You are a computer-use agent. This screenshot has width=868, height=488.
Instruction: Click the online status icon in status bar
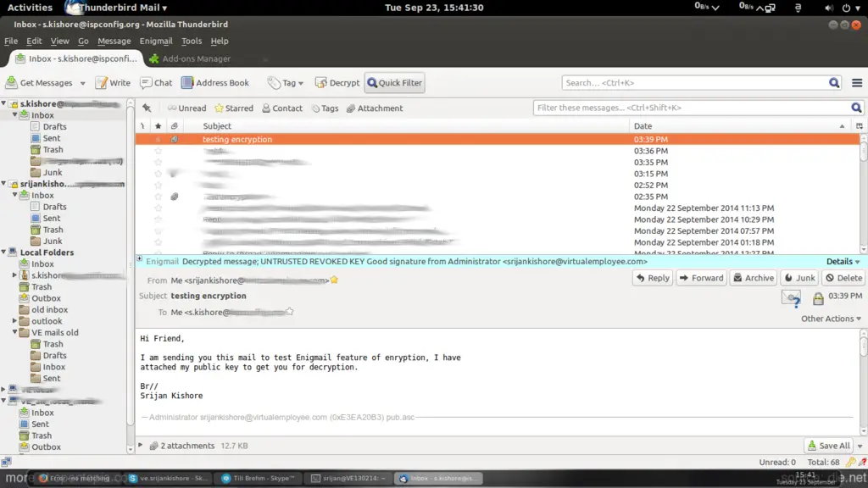(6, 462)
